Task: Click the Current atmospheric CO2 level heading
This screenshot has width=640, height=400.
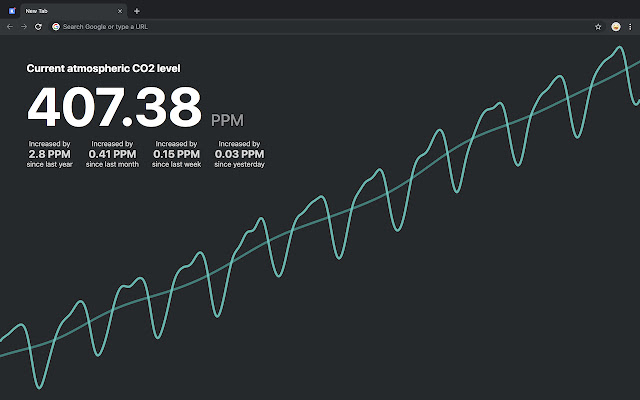Action: pyautogui.click(x=103, y=68)
